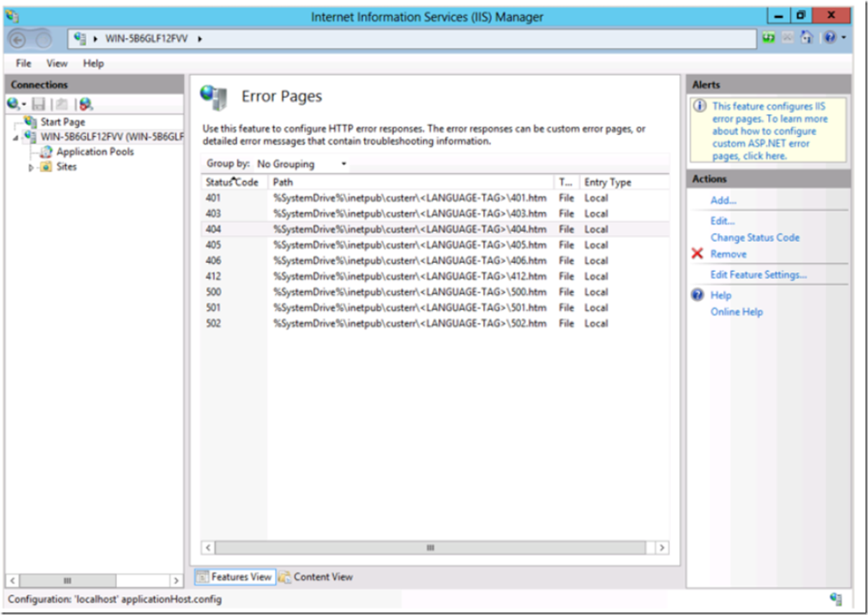Select the 412 error page row
The height and width of the screenshot is (615, 868).
click(x=435, y=276)
